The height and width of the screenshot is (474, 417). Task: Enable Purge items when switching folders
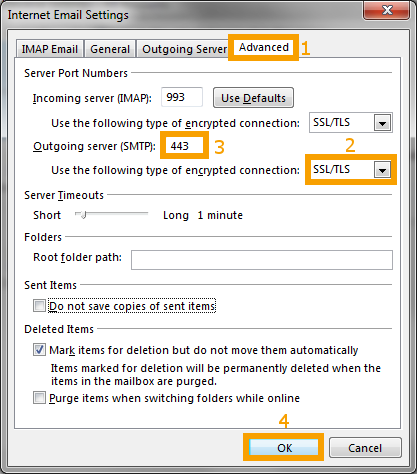(39, 398)
